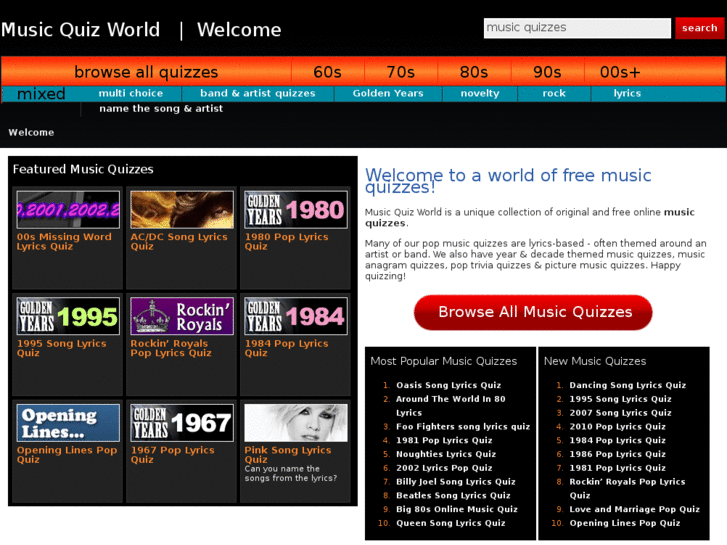Select the Golden Years category
Image resolution: width=727 pixels, height=545 pixels.
click(x=388, y=93)
